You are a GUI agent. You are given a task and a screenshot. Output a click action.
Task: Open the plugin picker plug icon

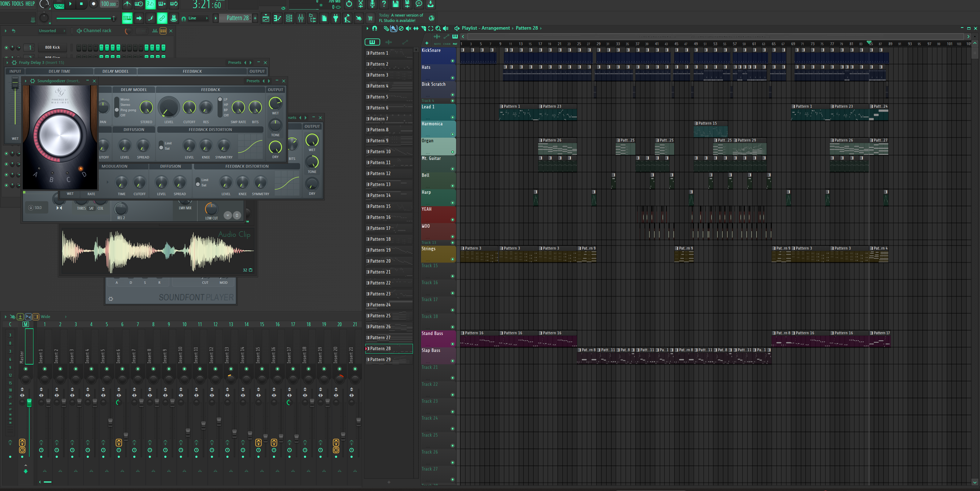(336, 18)
